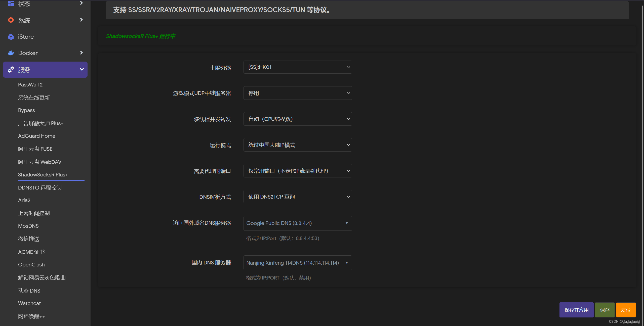
Task: Click the 系统 gear icon in sidebar
Action: 11,20
